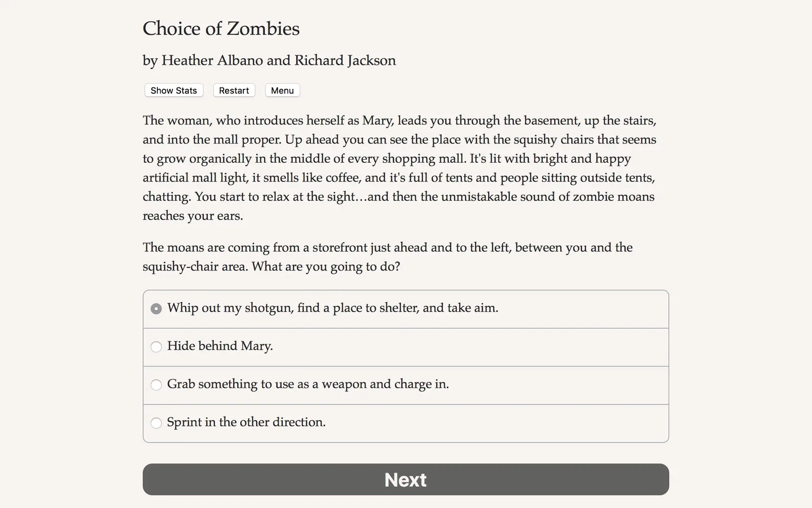Screen dimensions: 812x508
Task: Click the 'Whip out my shotgun' option text
Action: [332, 308]
